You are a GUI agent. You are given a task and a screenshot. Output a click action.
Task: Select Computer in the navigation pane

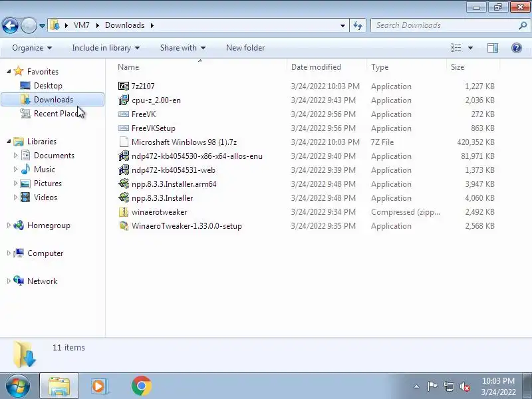pyautogui.click(x=45, y=253)
